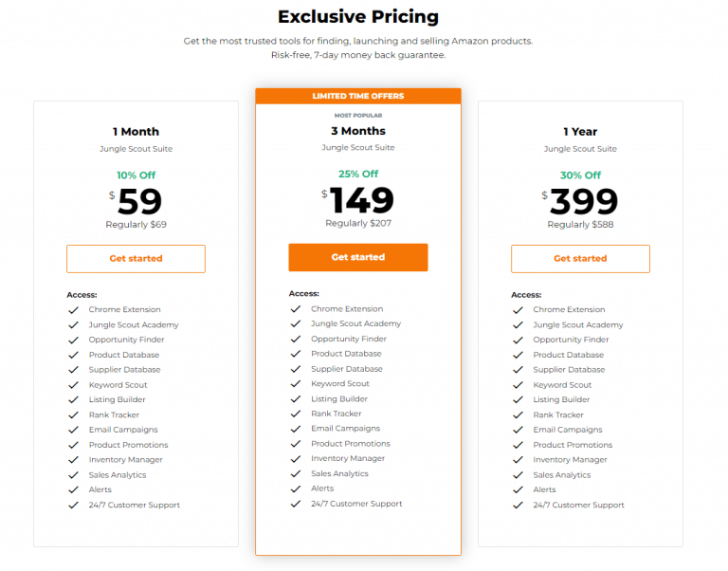Click the $59 price in 1 Month plan
The image size is (728, 571).
tap(136, 202)
